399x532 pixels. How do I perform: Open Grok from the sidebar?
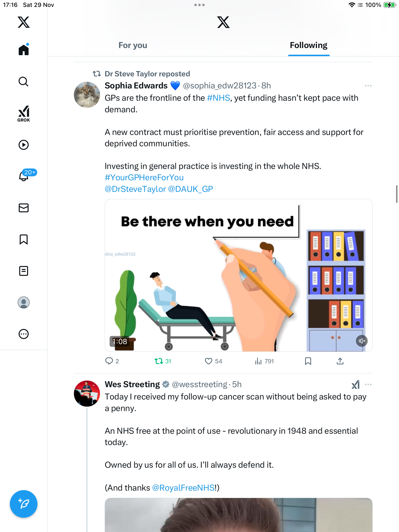tap(24, 114)
